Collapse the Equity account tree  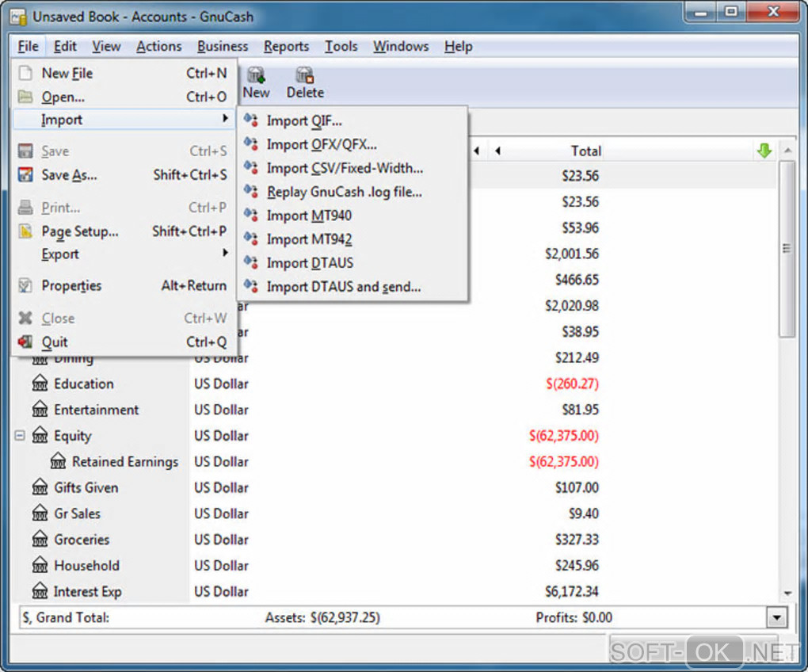20,436
